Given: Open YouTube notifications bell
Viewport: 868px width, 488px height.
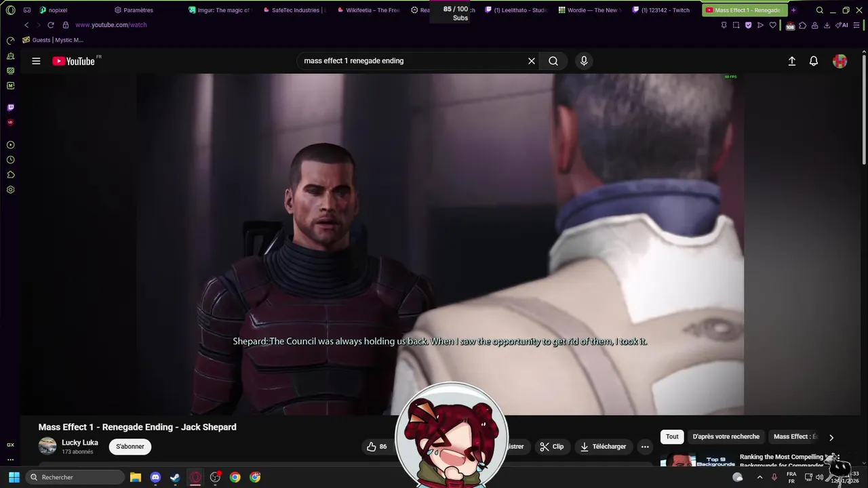Looking at the screenshot, I should (x=814, y=61).
